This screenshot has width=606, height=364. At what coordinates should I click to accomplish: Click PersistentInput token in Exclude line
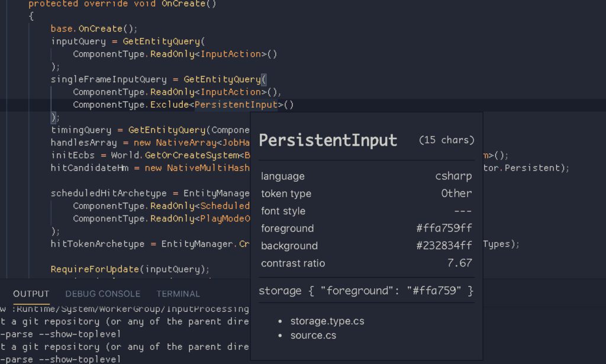tap(236, 105)
